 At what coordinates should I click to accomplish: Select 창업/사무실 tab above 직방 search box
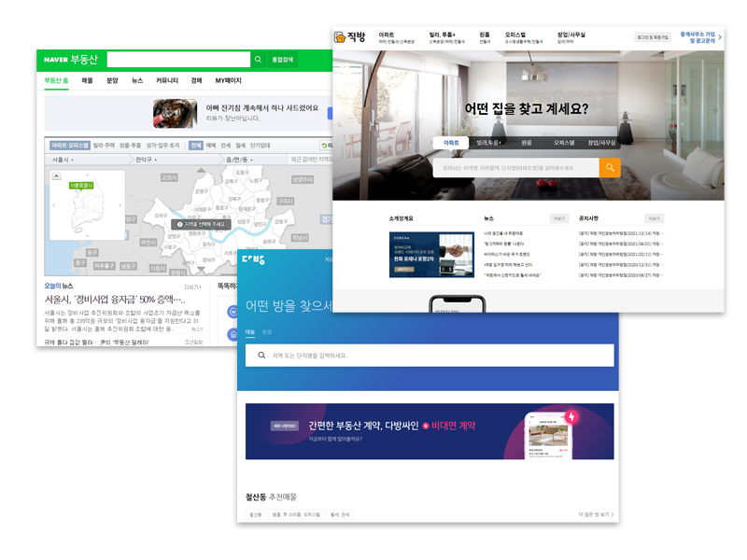coord(601,143)
